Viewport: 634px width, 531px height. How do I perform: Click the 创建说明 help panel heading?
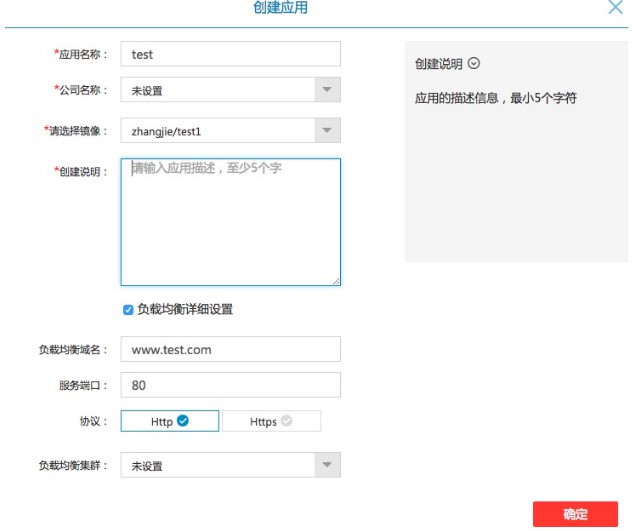pos(439,64)
